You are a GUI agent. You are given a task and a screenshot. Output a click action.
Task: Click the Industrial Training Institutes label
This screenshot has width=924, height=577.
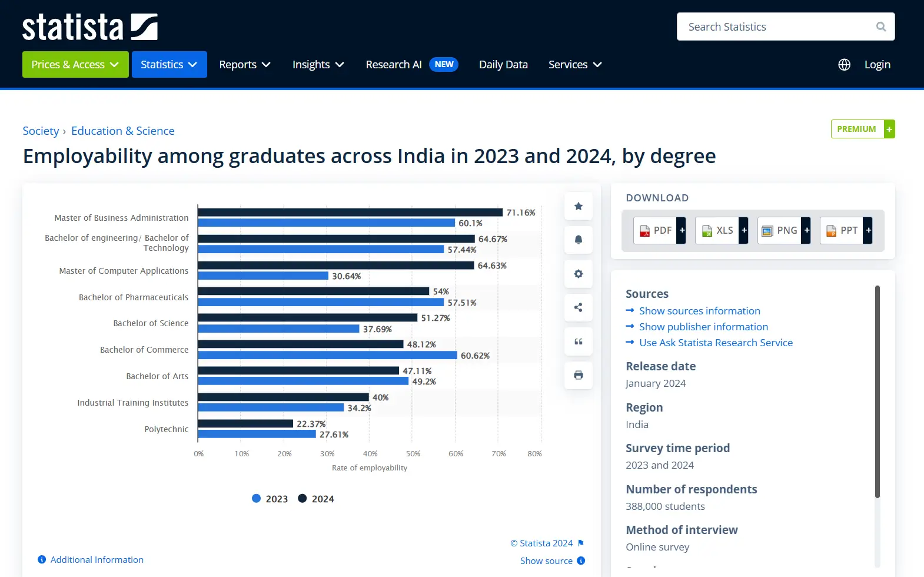[132, 403]
